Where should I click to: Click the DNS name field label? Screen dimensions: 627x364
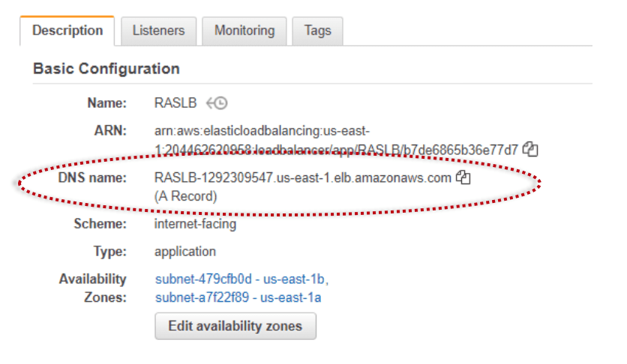[x=92, y=178]
